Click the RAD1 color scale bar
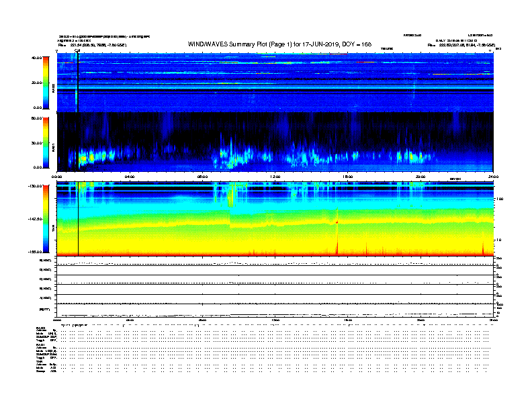This screenshot has width=532, height=411. click(x=46, y=143)
